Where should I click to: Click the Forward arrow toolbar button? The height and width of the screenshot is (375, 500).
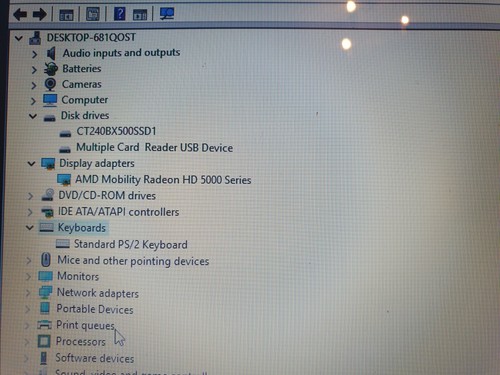(40, 14)
